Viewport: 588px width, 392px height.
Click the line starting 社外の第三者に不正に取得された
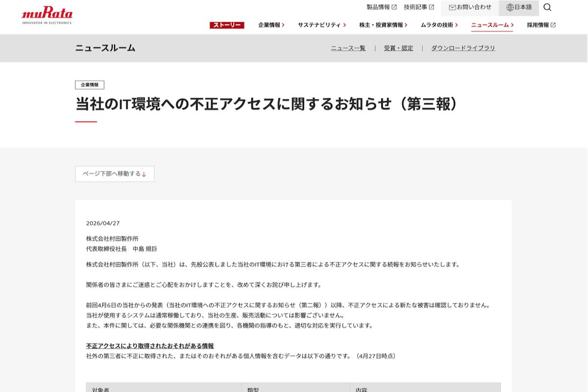point(241,356)
